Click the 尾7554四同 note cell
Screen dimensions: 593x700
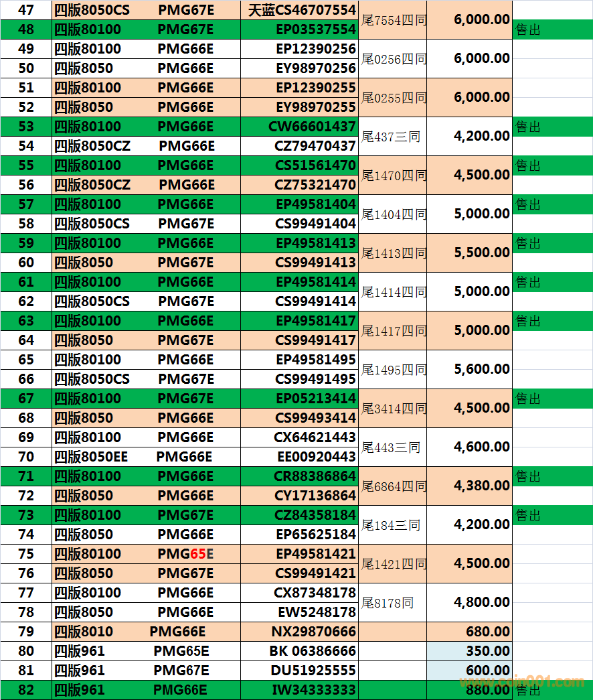(x=392, y=20)
